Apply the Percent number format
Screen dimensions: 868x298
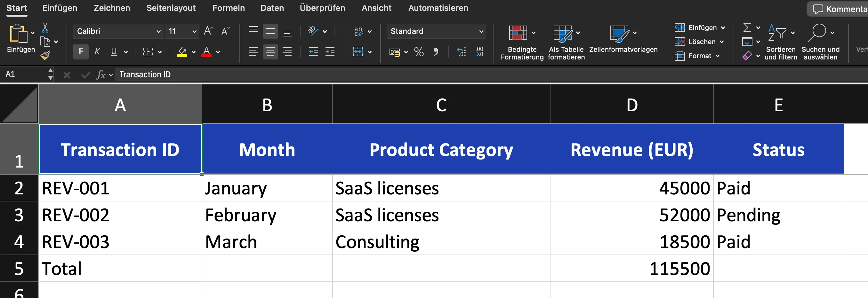(419, 52)
